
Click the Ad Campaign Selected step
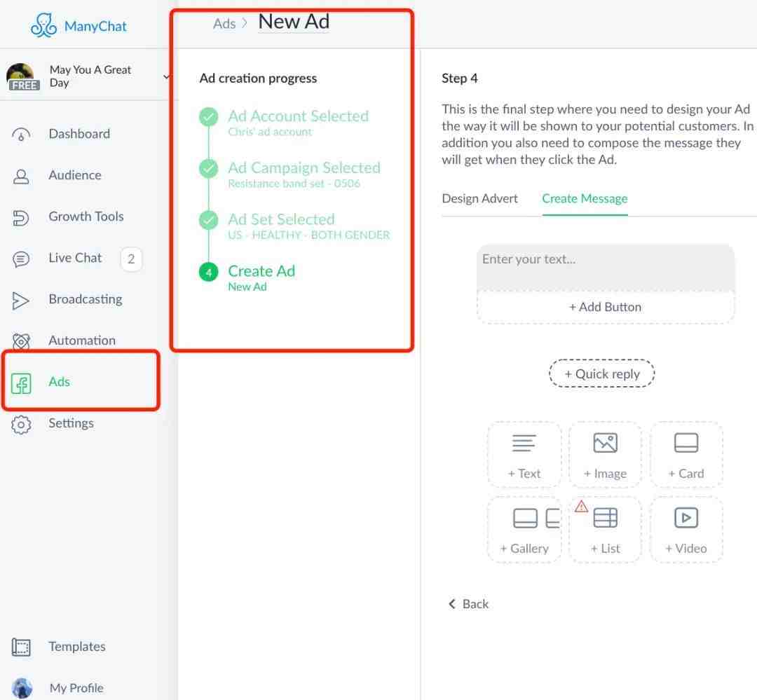304,168
